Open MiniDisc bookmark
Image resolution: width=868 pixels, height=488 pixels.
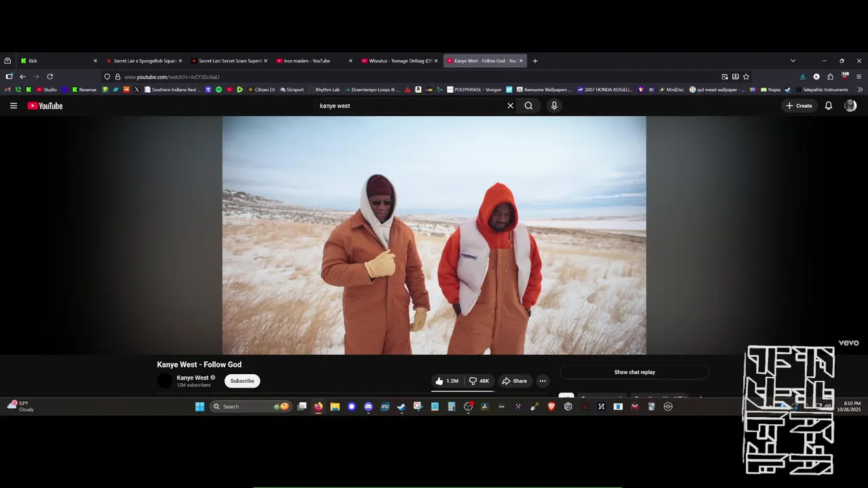pyautogui.click(x=671, y=89)
